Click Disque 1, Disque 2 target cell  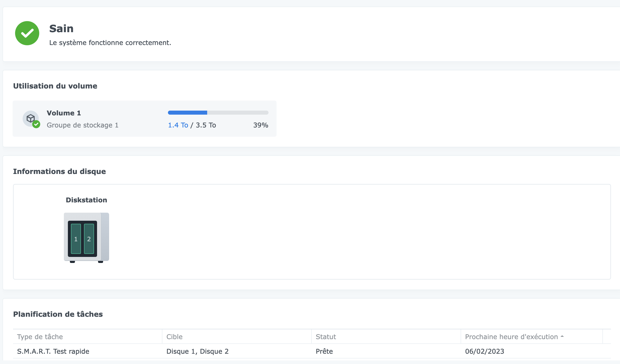[x=197, y=351]
